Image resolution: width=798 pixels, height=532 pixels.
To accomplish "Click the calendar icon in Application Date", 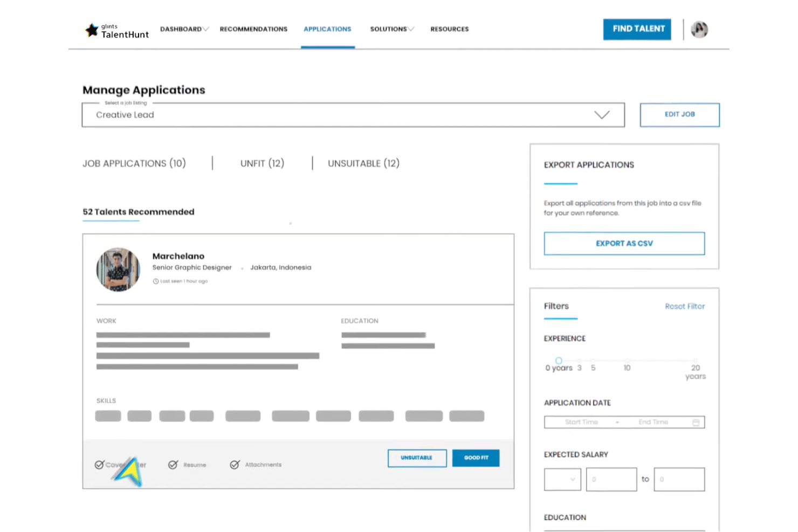I will pyautogui.click(x=696, y=423).
